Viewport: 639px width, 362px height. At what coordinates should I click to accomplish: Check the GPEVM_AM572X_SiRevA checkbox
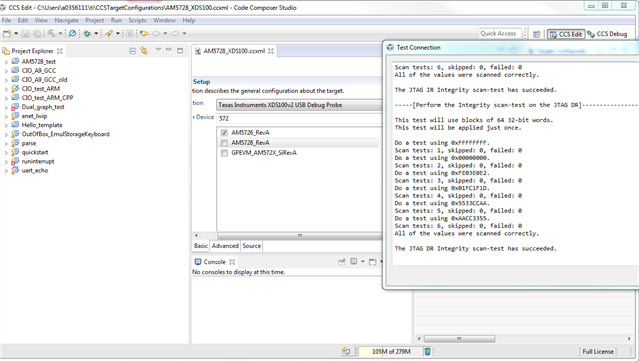tap(224, 153)
